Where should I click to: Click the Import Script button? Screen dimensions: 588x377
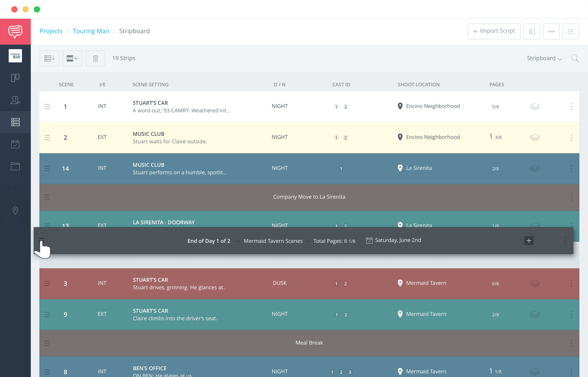(x=494, y=31)
